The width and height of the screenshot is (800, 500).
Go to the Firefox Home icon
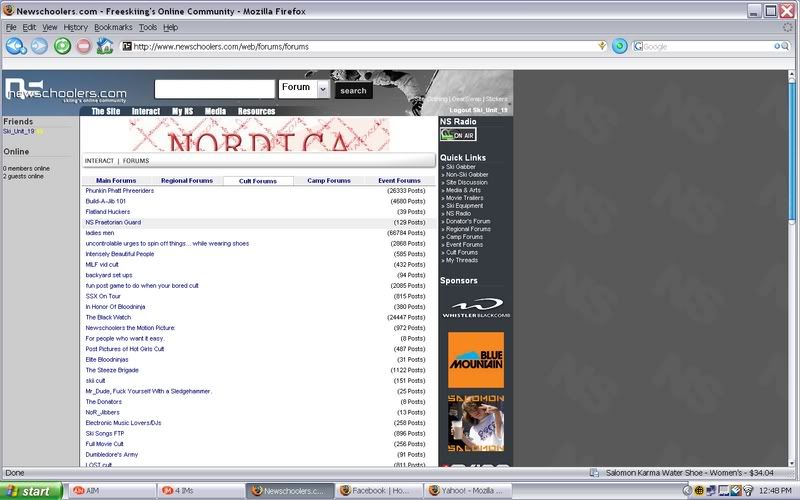point(105,46)
